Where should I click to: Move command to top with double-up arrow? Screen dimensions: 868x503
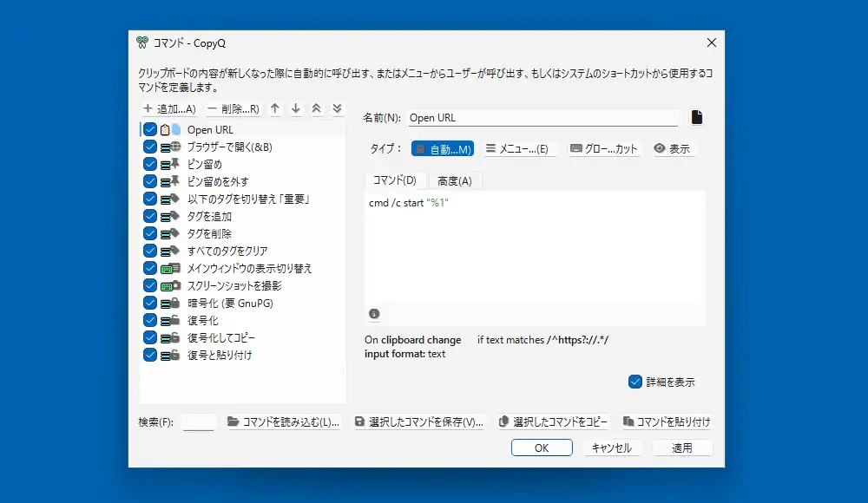click(x=317, y=108)
